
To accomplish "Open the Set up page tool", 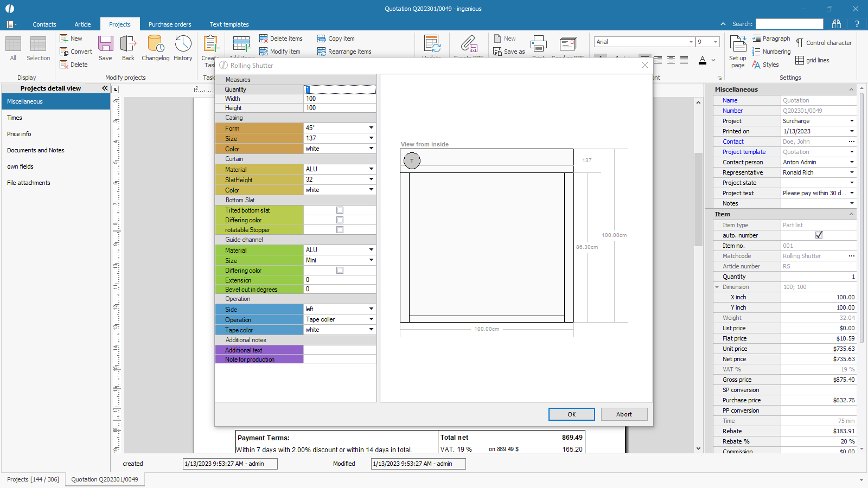I will coord(738,52).
